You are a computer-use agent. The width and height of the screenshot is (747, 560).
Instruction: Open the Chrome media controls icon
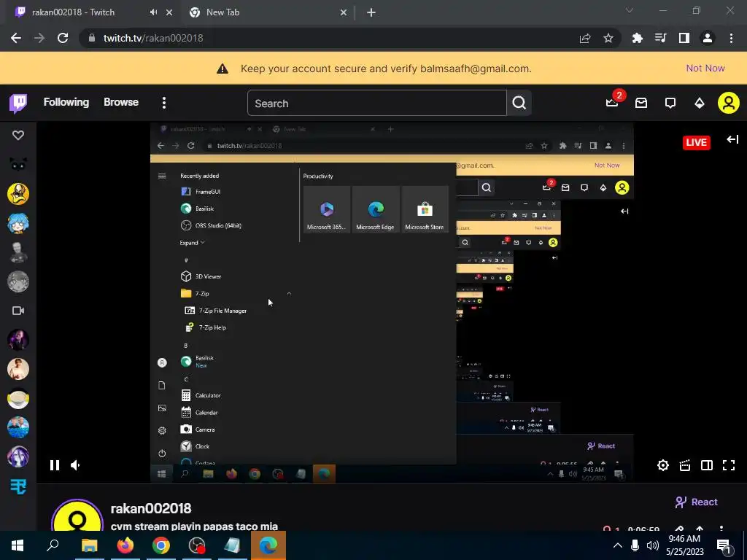(x=660, y=38)
